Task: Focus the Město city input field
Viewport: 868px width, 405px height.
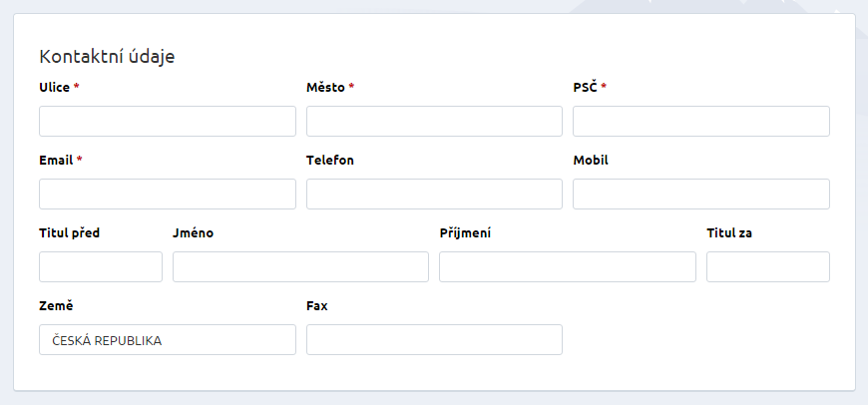Action: (434, 121)
